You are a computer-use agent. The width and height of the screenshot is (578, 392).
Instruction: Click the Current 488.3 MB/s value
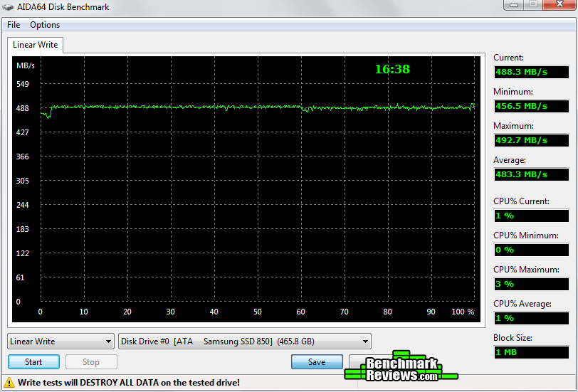click(532, 72)
